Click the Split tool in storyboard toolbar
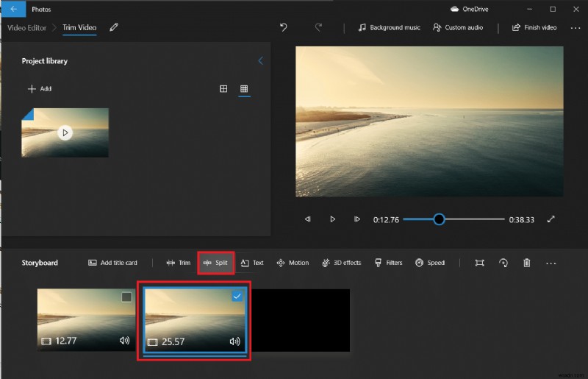588x379 pixels. 215,263
